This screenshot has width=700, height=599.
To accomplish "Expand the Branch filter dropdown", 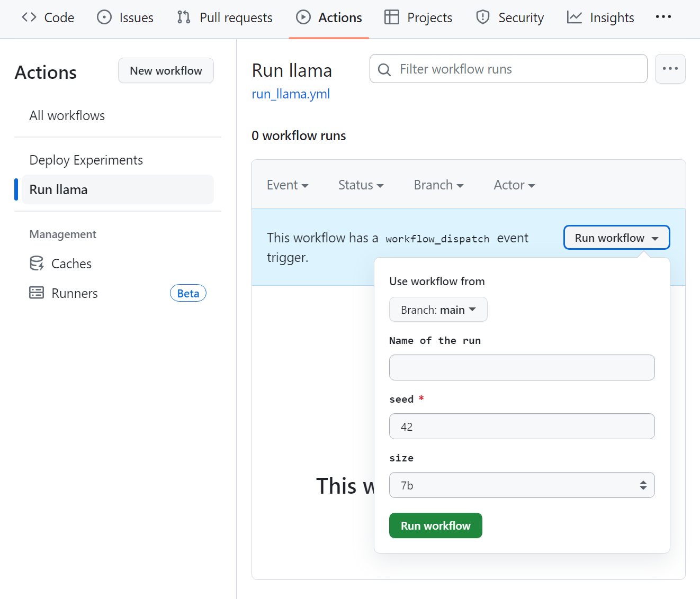I will (x=439, y=185).
